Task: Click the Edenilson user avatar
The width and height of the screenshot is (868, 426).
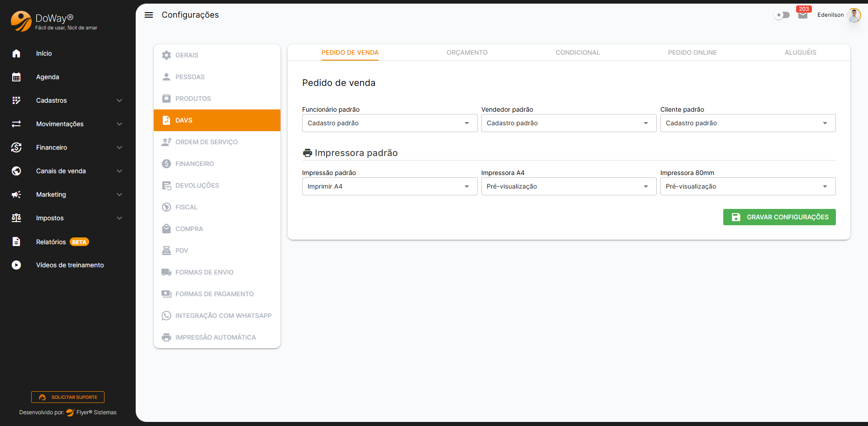Action: [x=854, y=15]
